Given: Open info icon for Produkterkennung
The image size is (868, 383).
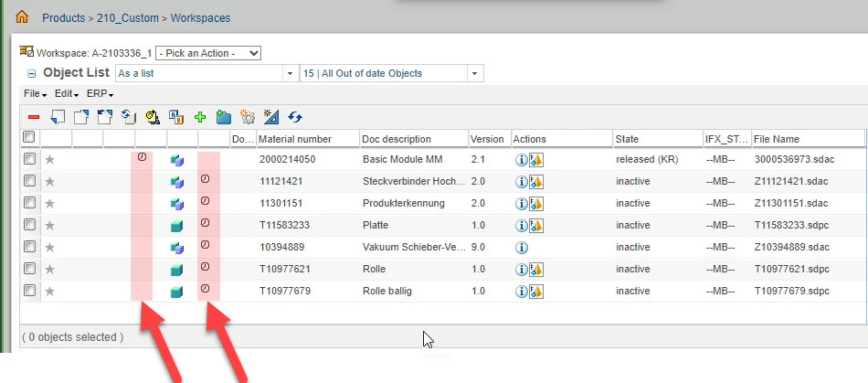Looking at the screenshot, I should (x=521, y=204).
